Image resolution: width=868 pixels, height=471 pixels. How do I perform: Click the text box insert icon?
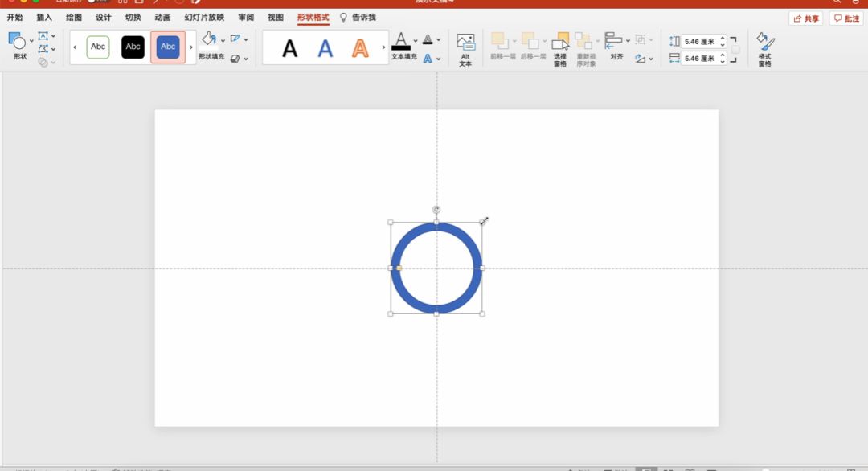(x=43, y=35)
